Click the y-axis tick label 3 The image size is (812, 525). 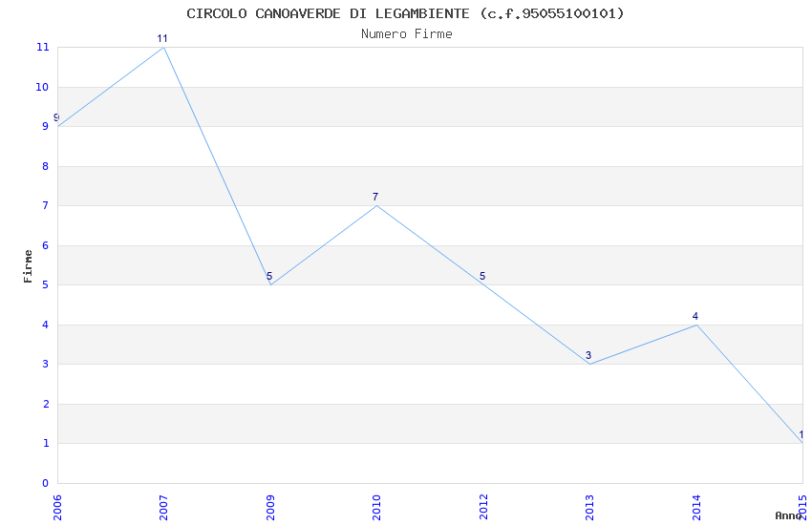[46, 364]
